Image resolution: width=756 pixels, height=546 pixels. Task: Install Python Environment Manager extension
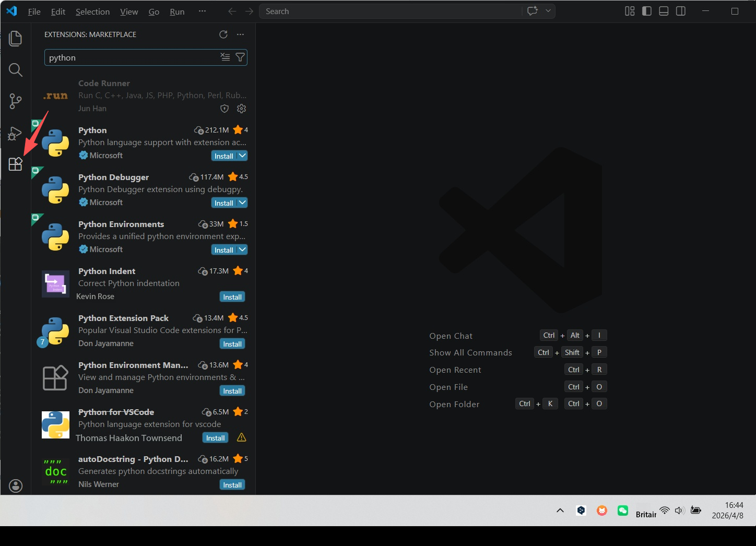232,390
